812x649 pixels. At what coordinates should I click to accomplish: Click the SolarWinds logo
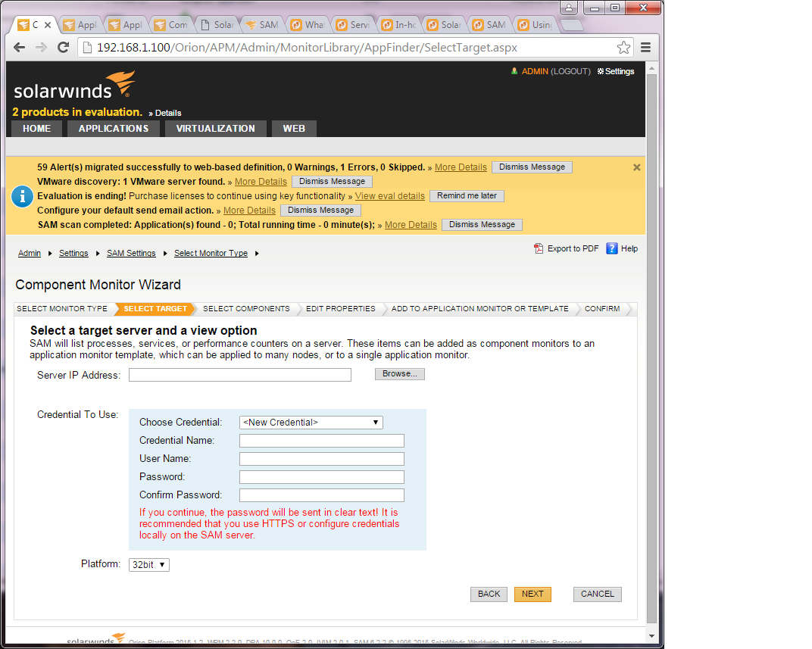click(x=74, y=86)
